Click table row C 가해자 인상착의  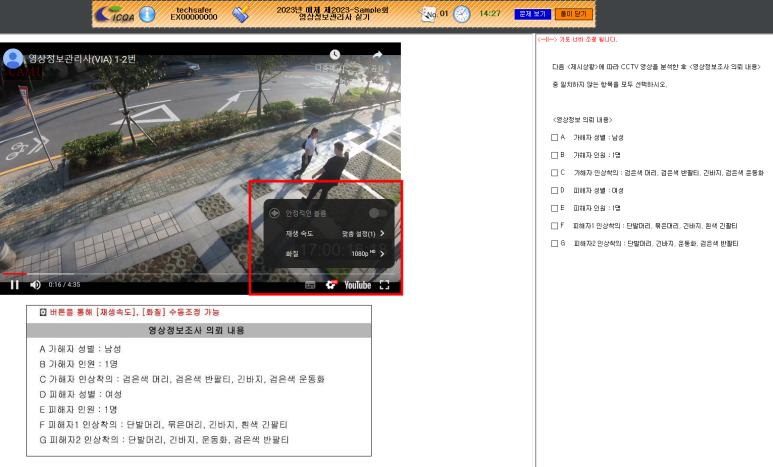pos(182,379)
